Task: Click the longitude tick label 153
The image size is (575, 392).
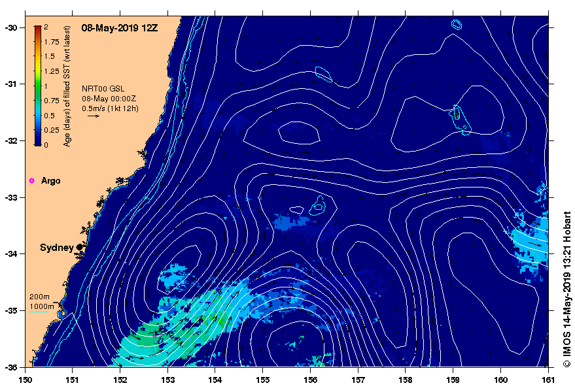Action: pos(167,380)
